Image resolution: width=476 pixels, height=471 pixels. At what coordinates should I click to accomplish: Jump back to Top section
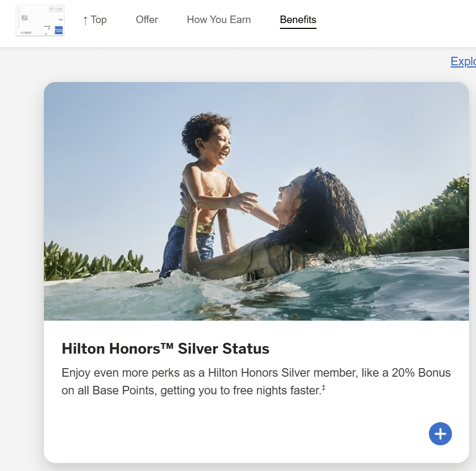click(95, 20)
